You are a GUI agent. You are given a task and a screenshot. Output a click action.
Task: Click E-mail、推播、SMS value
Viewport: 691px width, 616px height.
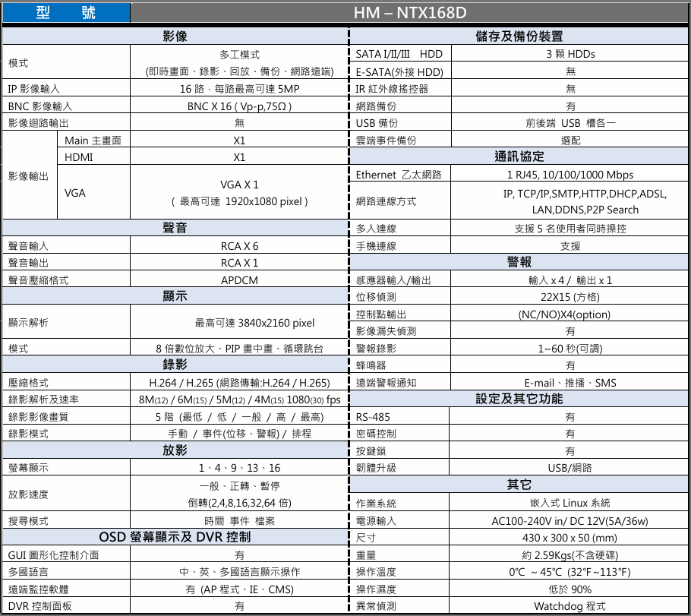coord(570,383)
